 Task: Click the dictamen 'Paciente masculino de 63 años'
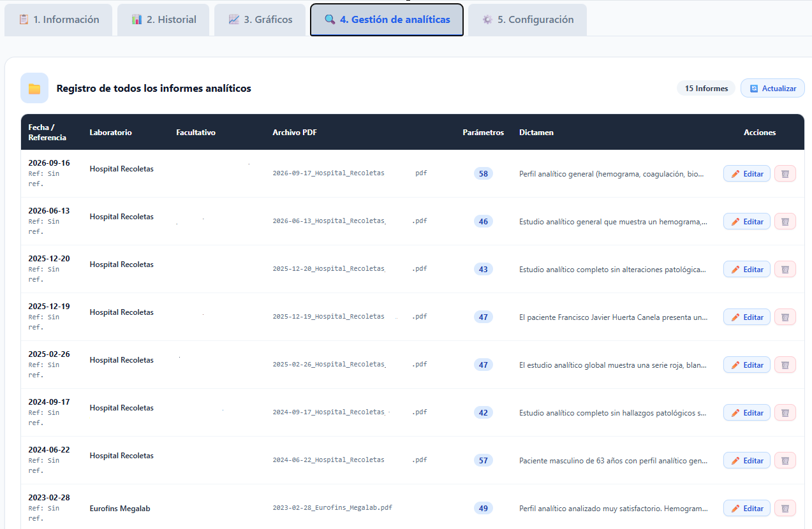point(613,461)
